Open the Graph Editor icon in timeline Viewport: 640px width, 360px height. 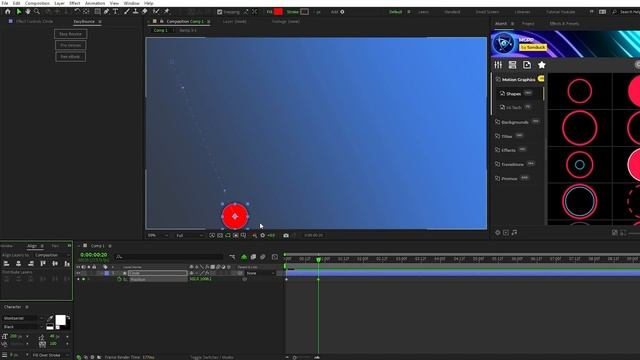275,257
